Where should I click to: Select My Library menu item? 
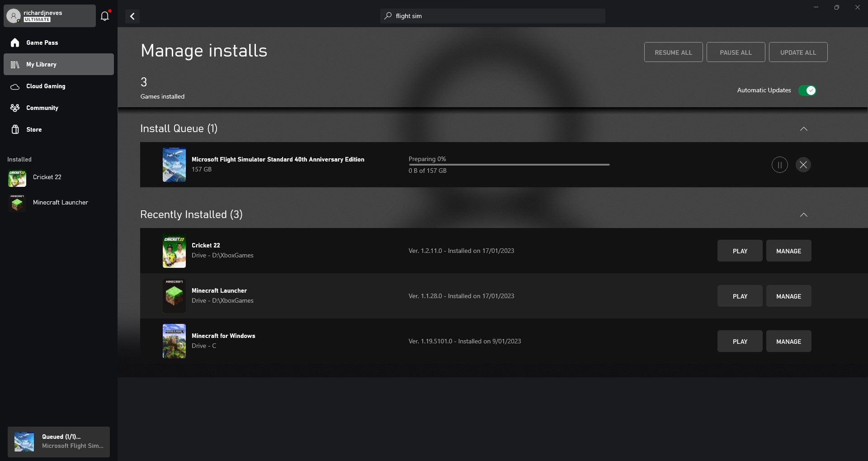click(x=59, y=64)
